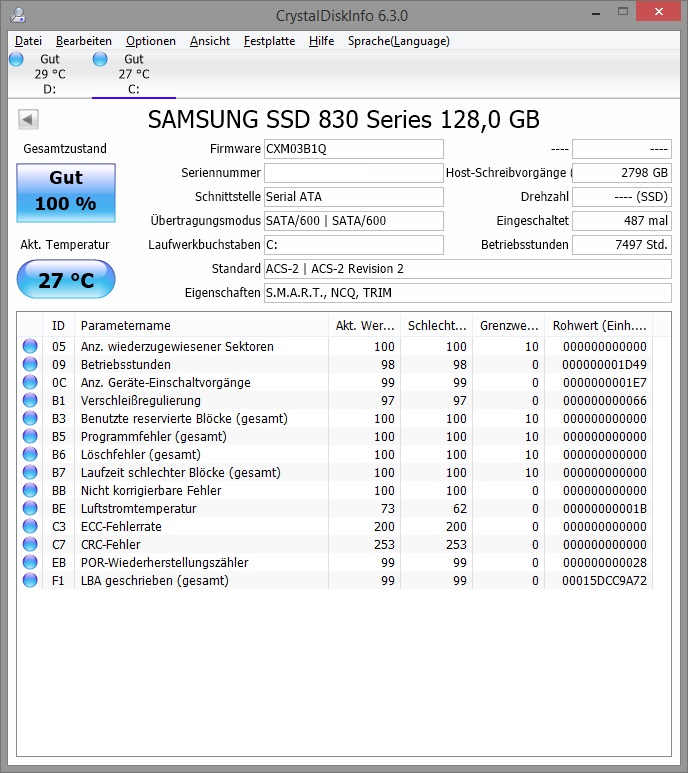Click status orb for Verschleißregulierung row
688x773 pixels.
[x=30, y=400]
